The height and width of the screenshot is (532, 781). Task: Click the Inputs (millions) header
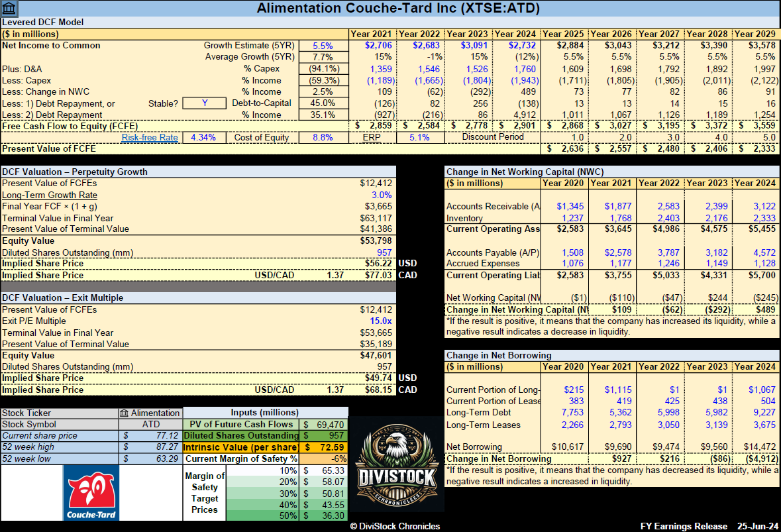[x=265, y=413]
